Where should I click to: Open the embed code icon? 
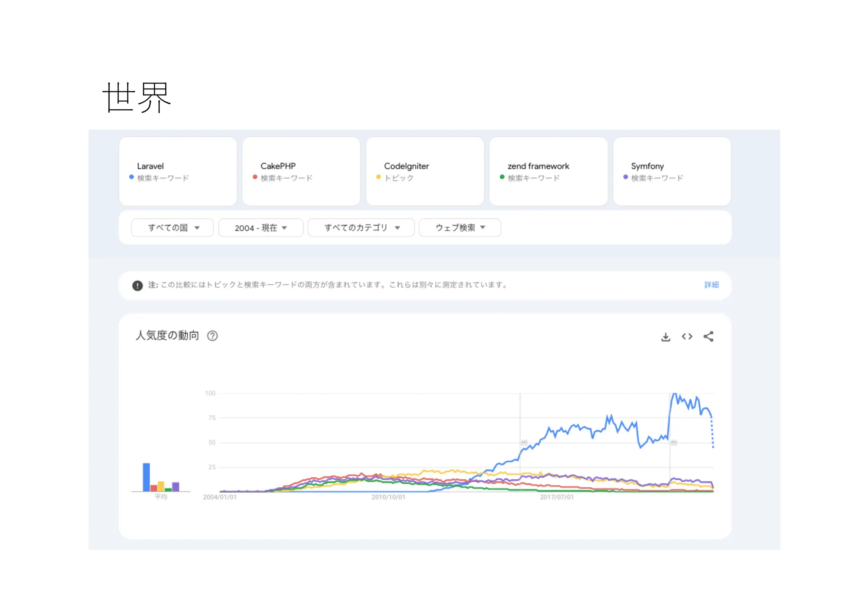coord(687,336)
